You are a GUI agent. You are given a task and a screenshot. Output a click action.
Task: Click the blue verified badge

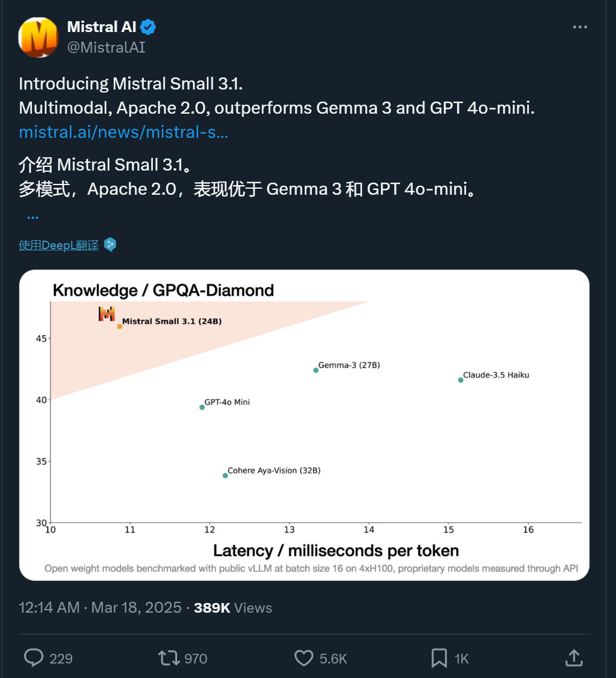pos(148,27)
